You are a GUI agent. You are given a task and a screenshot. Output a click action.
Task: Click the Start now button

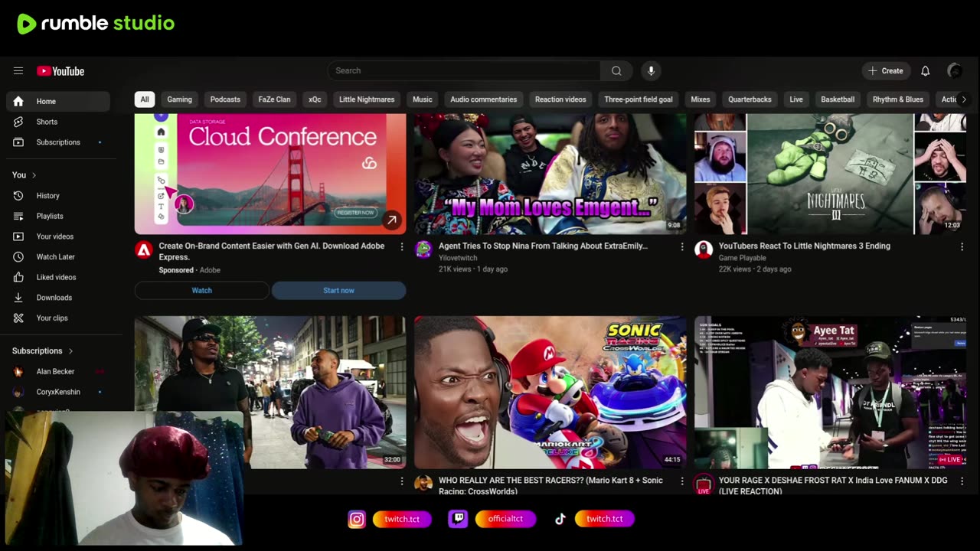[x=338, y=291]
